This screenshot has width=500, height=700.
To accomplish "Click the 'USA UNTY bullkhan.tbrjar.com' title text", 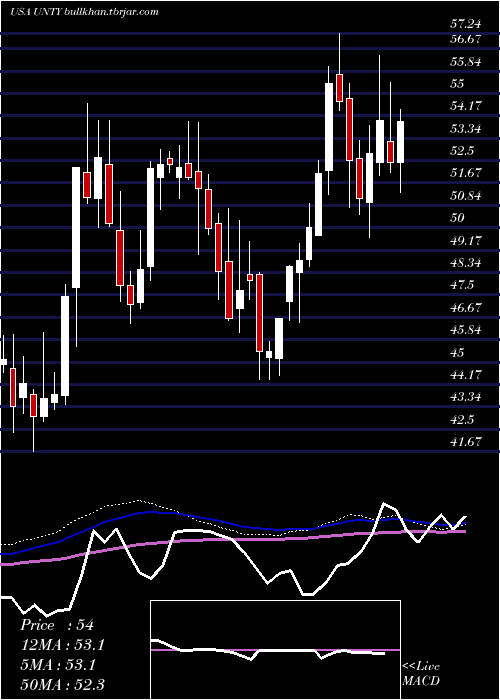I will (x=84, y=12).
